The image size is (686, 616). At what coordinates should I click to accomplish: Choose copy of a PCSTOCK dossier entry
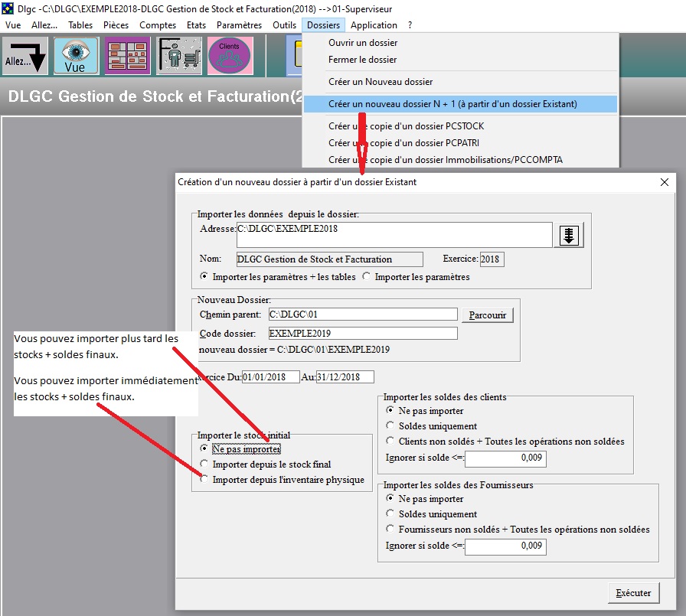click(460, 126)
